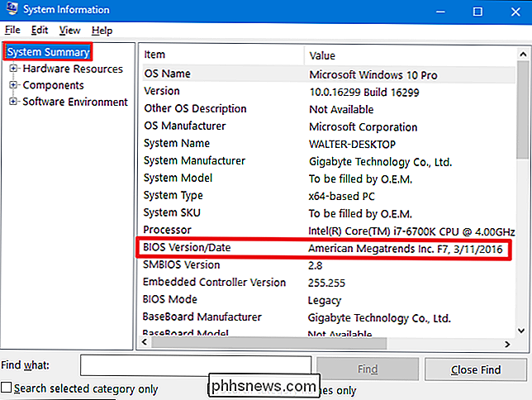Click the value WALTER-DESKTOP

point(352,145)
